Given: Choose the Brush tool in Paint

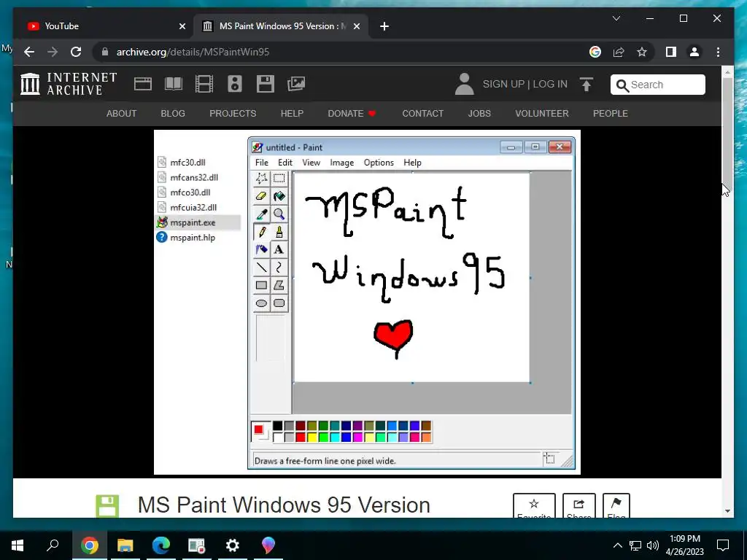Looking at the screenshot, I should 279,232.
